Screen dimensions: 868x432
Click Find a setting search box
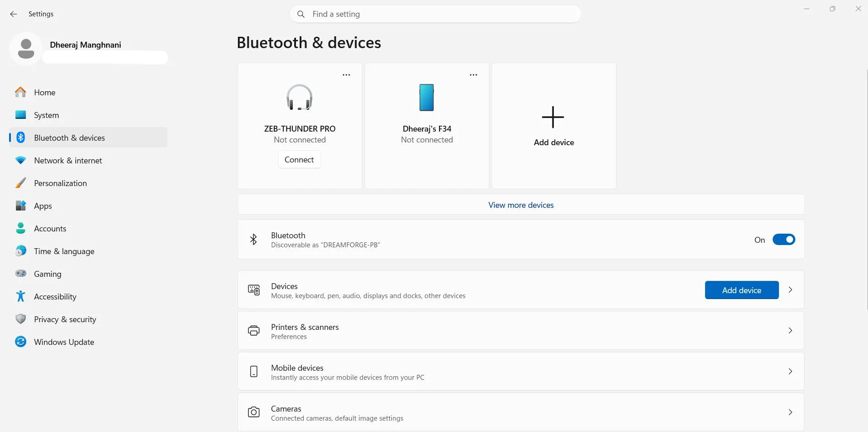435,14
